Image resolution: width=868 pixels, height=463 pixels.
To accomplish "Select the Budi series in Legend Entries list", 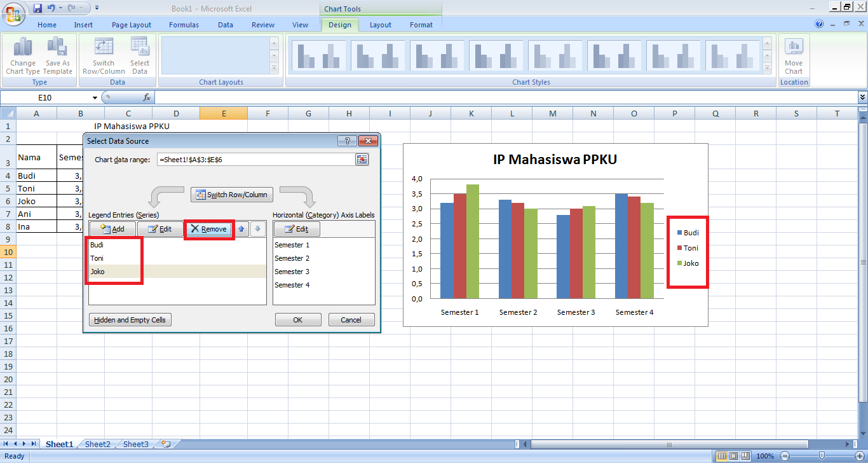I will [177, 245].
